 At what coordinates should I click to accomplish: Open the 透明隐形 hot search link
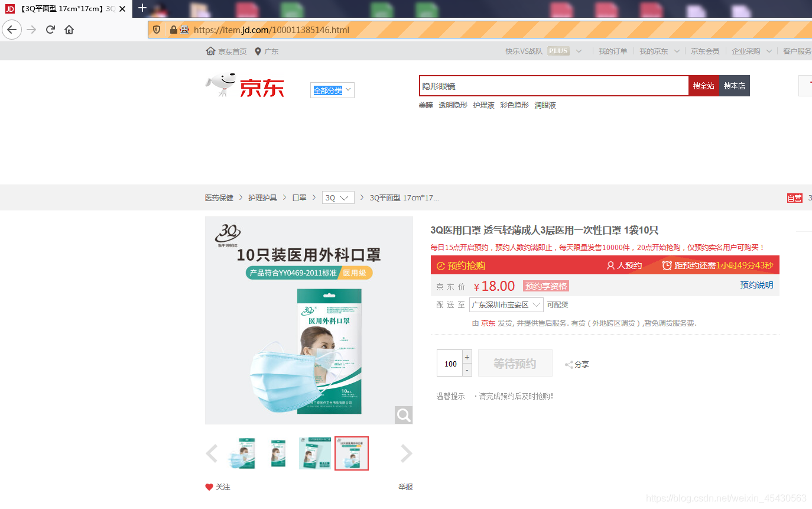[452, 105]
